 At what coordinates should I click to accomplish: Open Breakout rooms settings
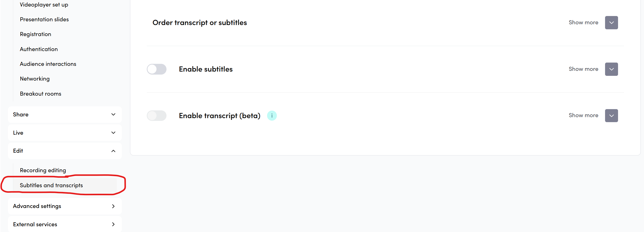point(40,94)
